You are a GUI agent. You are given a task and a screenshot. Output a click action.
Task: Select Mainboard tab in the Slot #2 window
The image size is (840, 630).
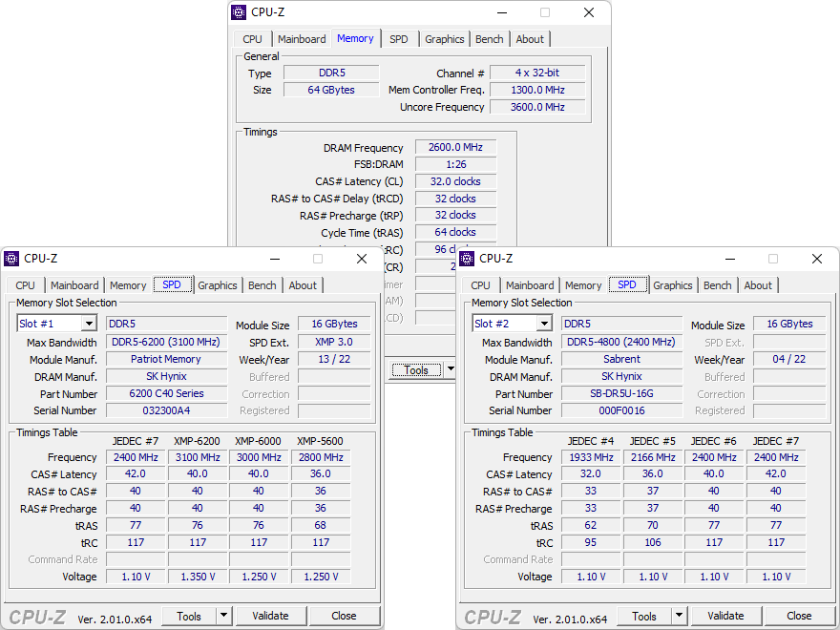[x=530, y=285]
